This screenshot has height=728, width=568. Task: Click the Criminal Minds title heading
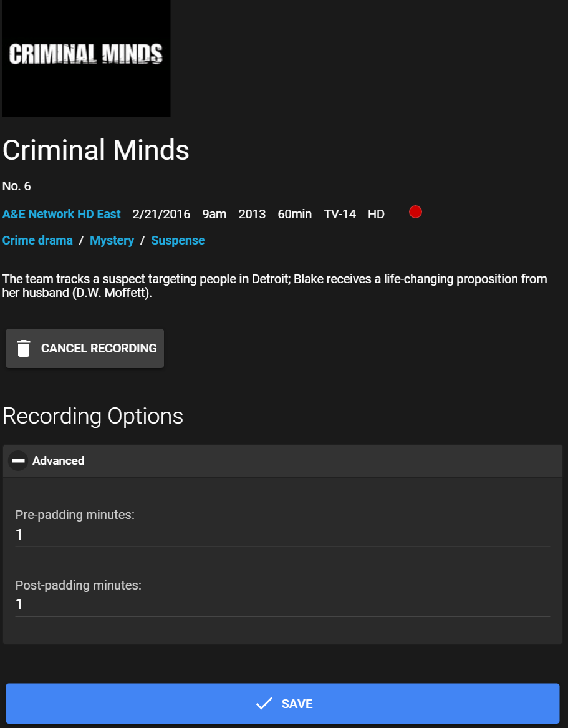(96, 150)
